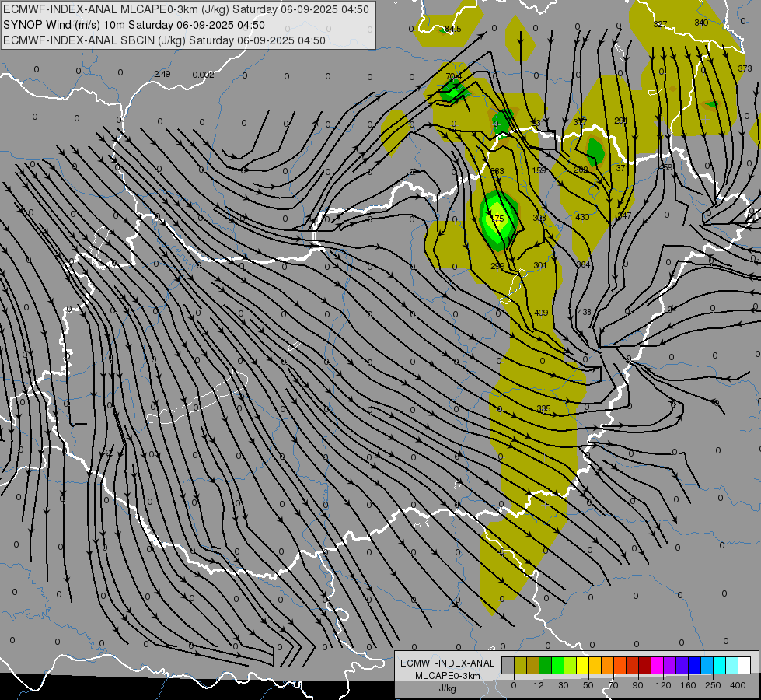Click the map value 340
This screenshot has width=761, height=700.
701,23
